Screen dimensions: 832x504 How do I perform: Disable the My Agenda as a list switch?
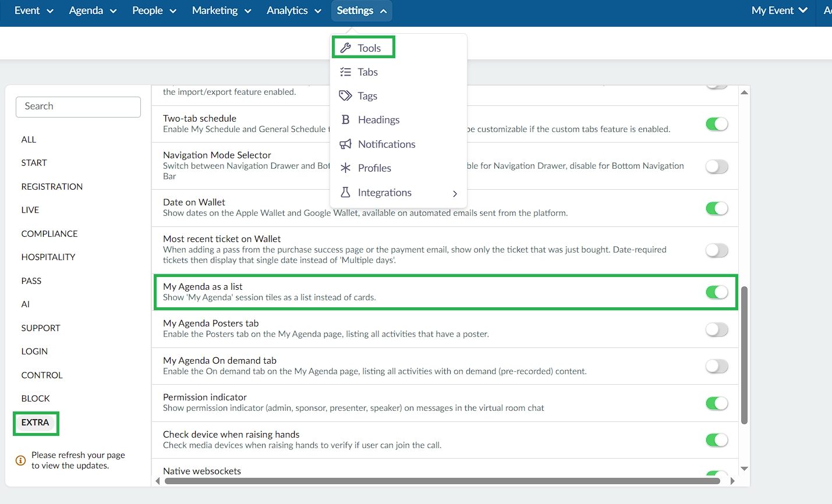tap(717, 292)
